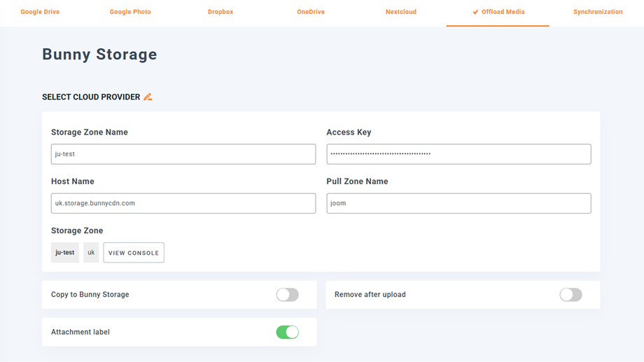The width and height of the screenshot is (644, 362).
Task: Select the OneDrive tab
Action: [x=311, y=12]
